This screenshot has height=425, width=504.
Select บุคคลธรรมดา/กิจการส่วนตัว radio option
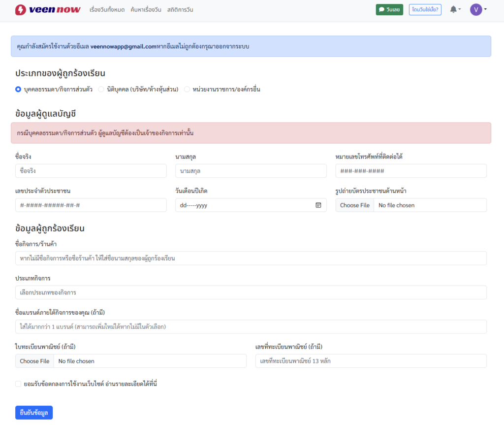[x=18, y=89]
